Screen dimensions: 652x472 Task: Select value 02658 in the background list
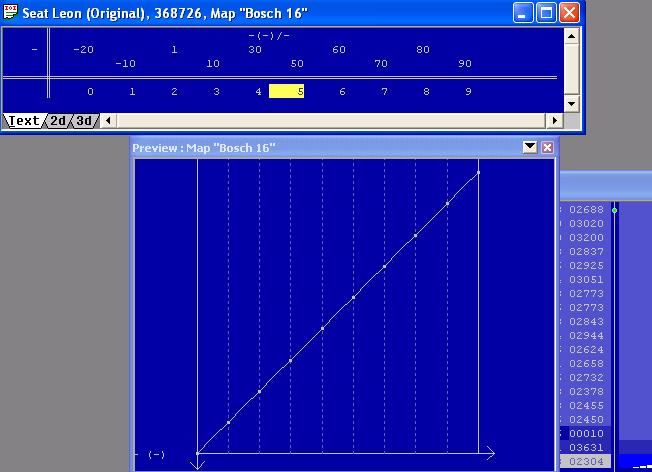coord(586,363)
